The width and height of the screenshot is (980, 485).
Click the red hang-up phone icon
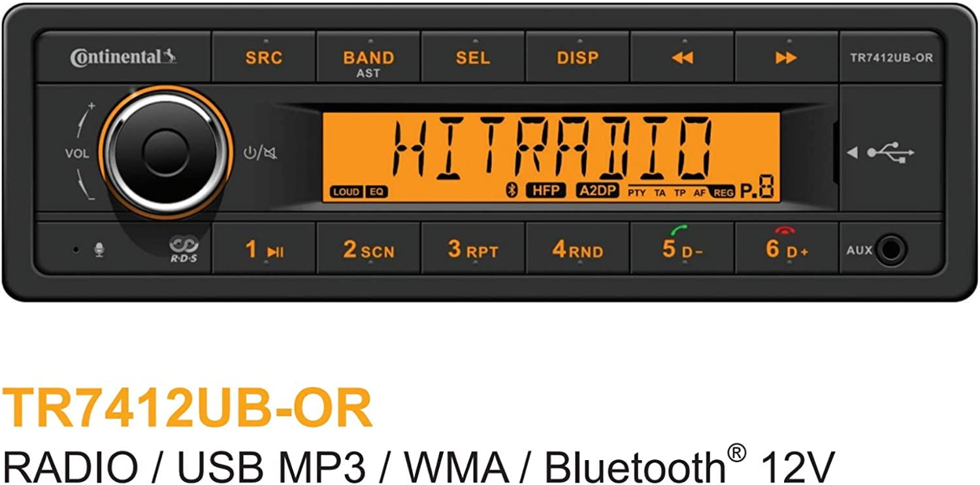pyautogui.click(x=783, y=229)
